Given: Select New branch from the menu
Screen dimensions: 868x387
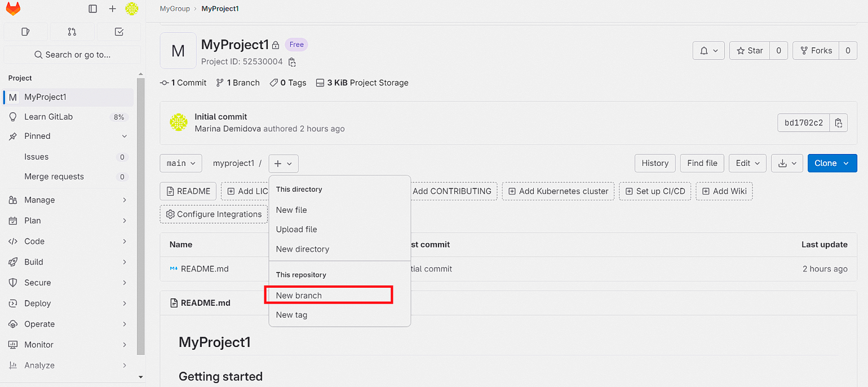Looking at the screenshot, I should tap(340, 296).
